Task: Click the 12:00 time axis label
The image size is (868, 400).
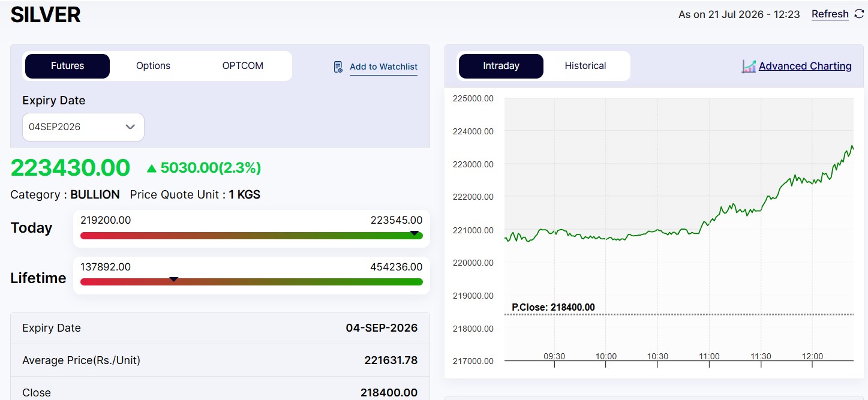Action: (x=812, y=356)
